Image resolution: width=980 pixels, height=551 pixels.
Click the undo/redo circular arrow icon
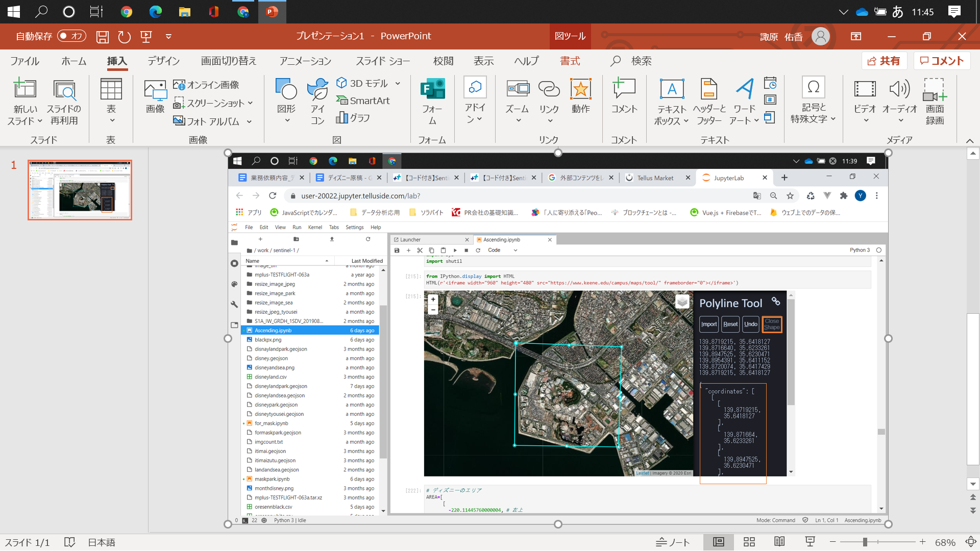[124, 36]
